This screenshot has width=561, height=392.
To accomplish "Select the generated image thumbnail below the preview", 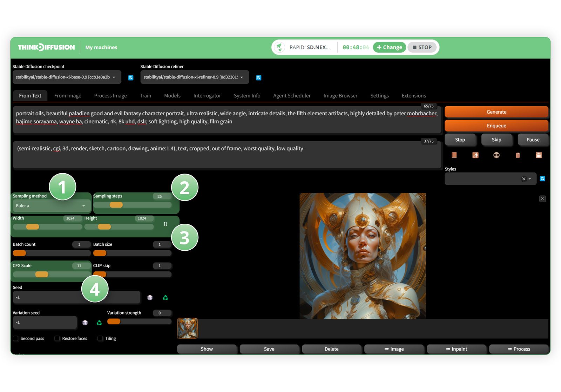I will coord(187,328).
